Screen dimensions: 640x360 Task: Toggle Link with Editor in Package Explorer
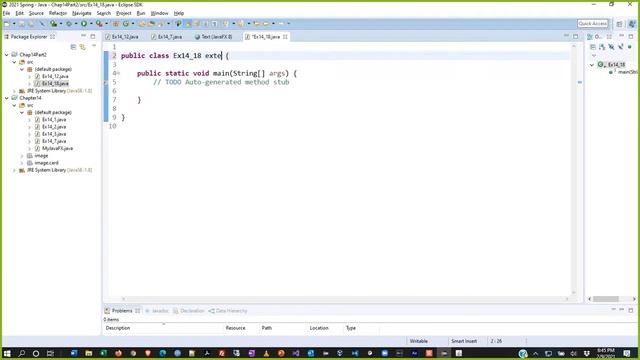(83, 47)
